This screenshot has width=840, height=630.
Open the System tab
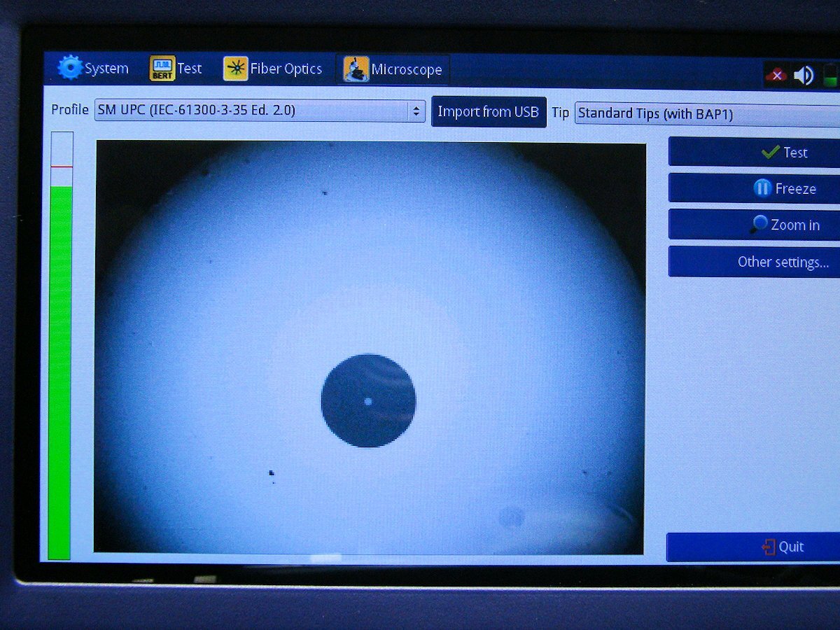(x=93, y=69)
